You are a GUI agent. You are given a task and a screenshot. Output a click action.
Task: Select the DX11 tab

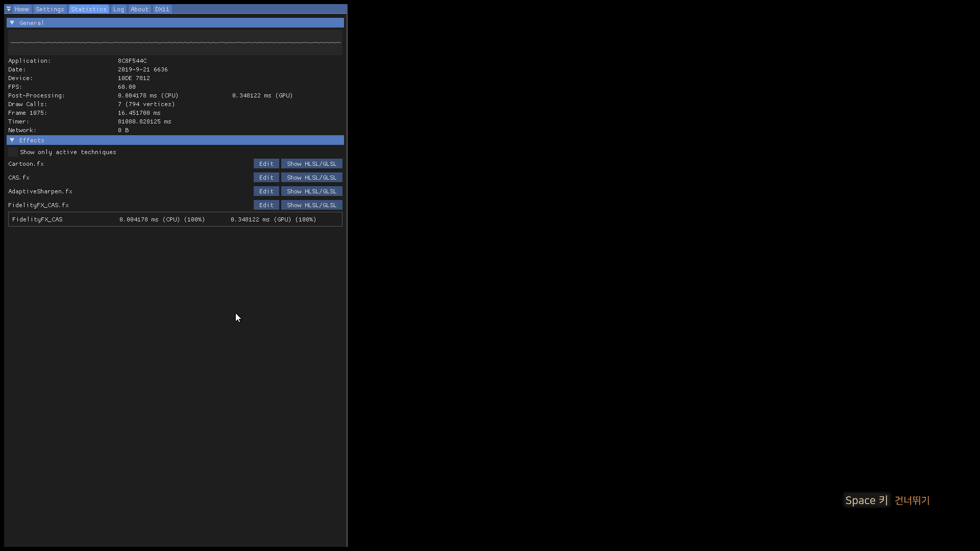[162, 9]
